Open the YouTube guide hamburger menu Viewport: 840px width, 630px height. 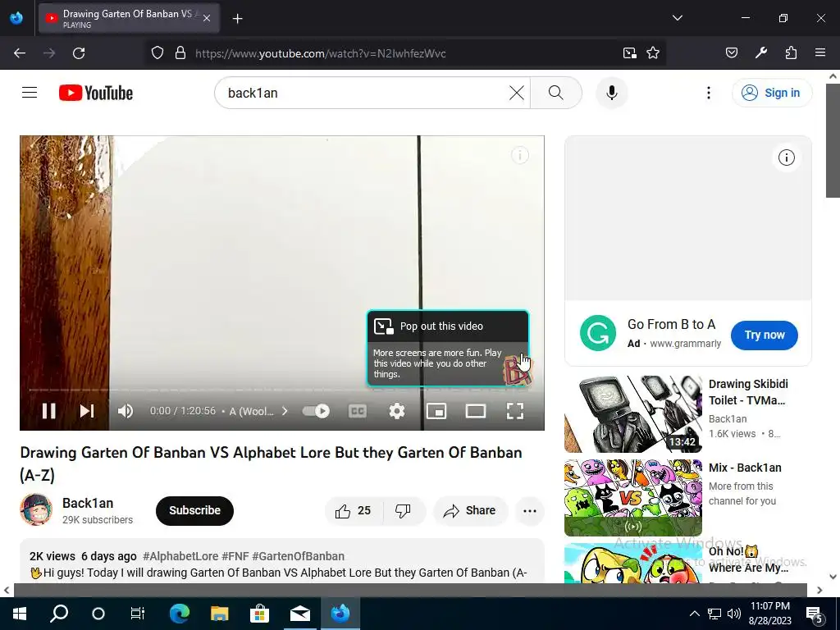30,93
